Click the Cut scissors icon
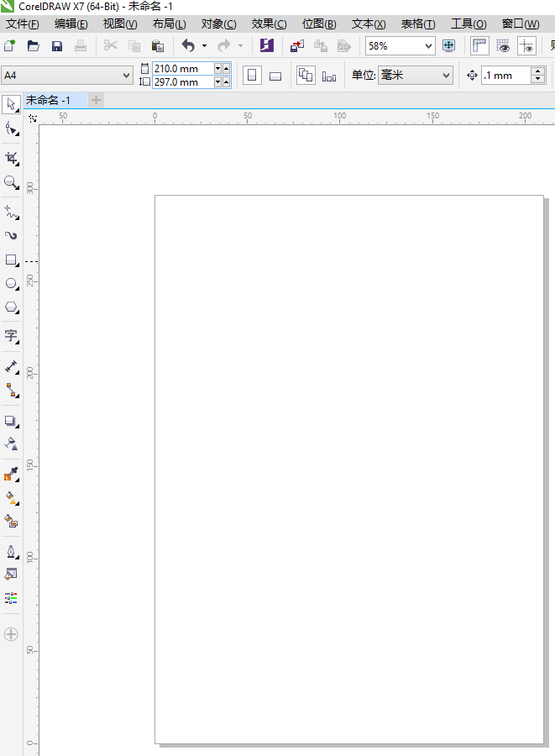The width and height of the screenshot is (555, 756). click(110, 46)
